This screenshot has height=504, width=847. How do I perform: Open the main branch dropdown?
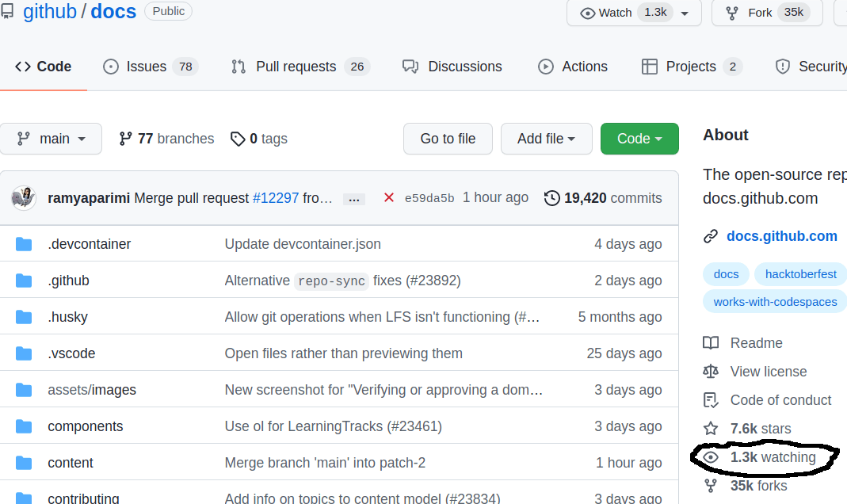click(52, 139)
